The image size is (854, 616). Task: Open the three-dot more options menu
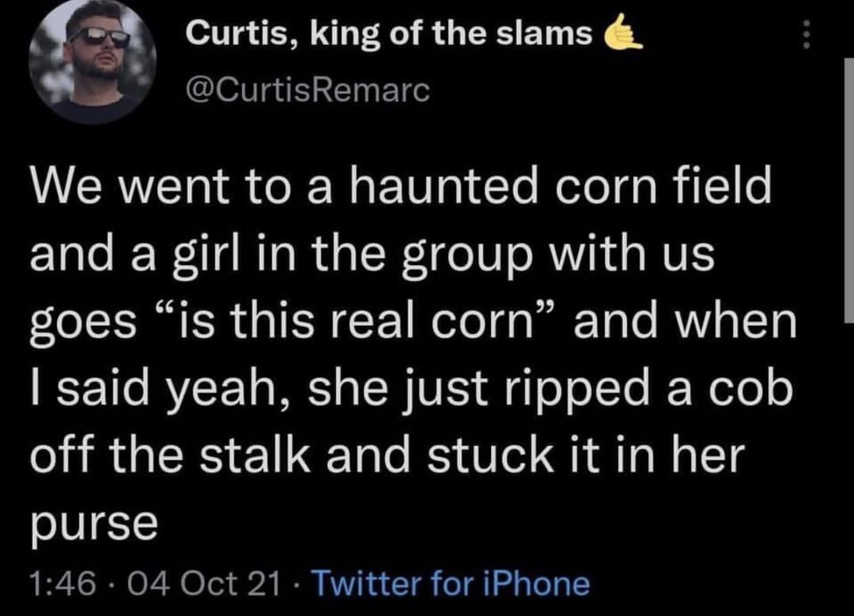point(805,34)
